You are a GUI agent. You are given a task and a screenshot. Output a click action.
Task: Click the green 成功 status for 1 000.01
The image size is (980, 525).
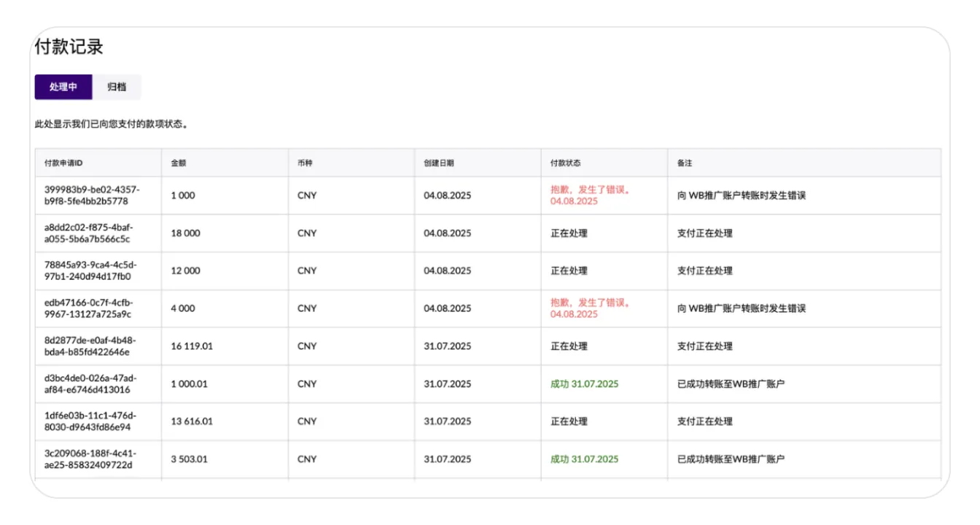tap(584, 384)
